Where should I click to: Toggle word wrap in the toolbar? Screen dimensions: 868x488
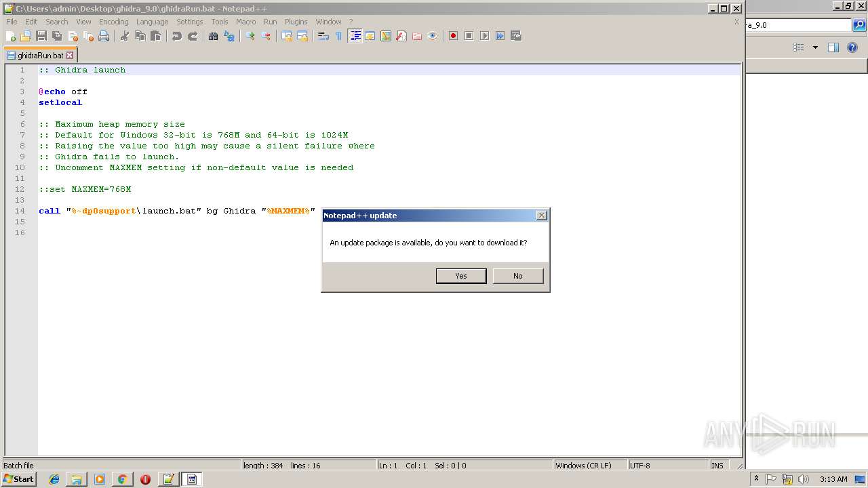pos(323,36)
